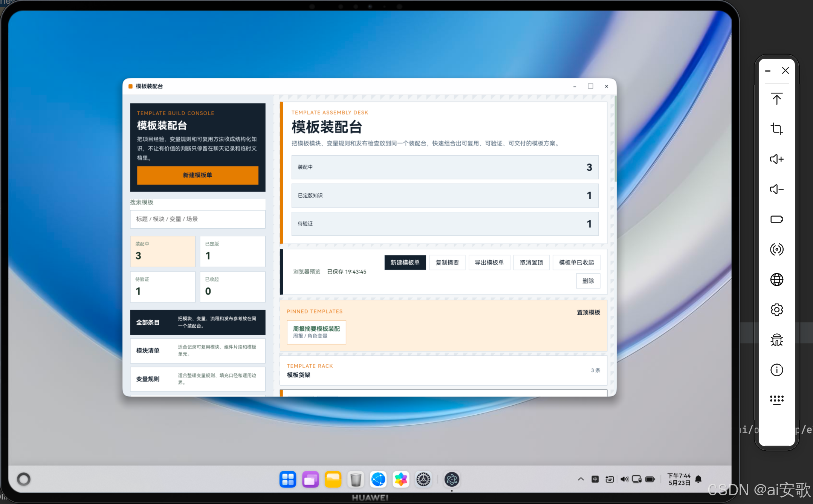The height and width of the screenshot is (504, 813).
Task: Click the broadcast signal icon in emulator toolbar
Action: point(776,249)
